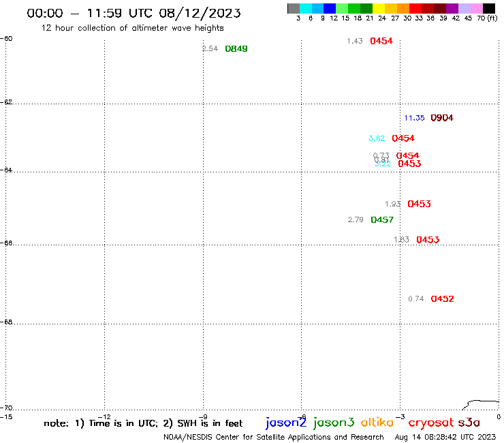Click the -15 longitude axis label
Screen dimensions: 504x443
click(5, 417)
